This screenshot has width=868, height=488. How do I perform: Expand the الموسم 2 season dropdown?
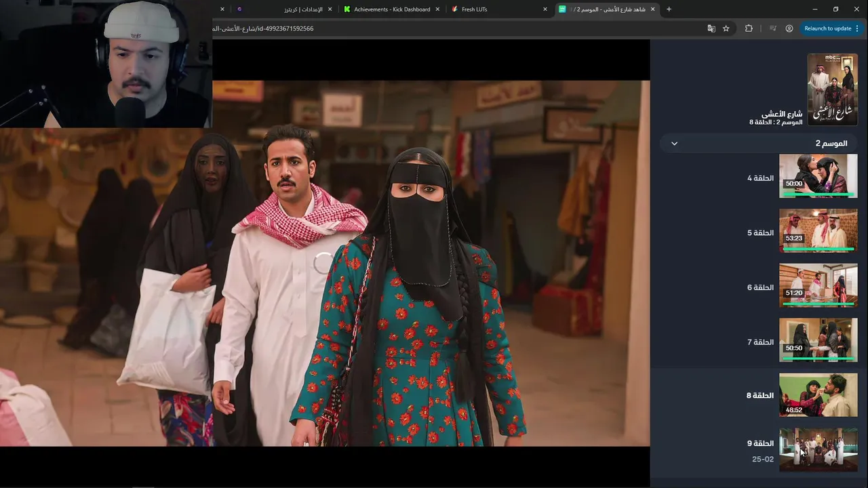tap(758, 144)
